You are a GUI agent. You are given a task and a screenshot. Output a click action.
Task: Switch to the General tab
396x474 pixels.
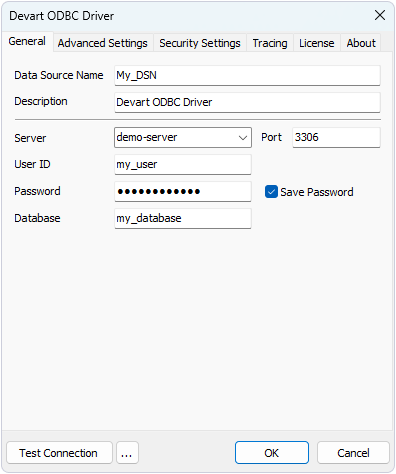point(27,41)
